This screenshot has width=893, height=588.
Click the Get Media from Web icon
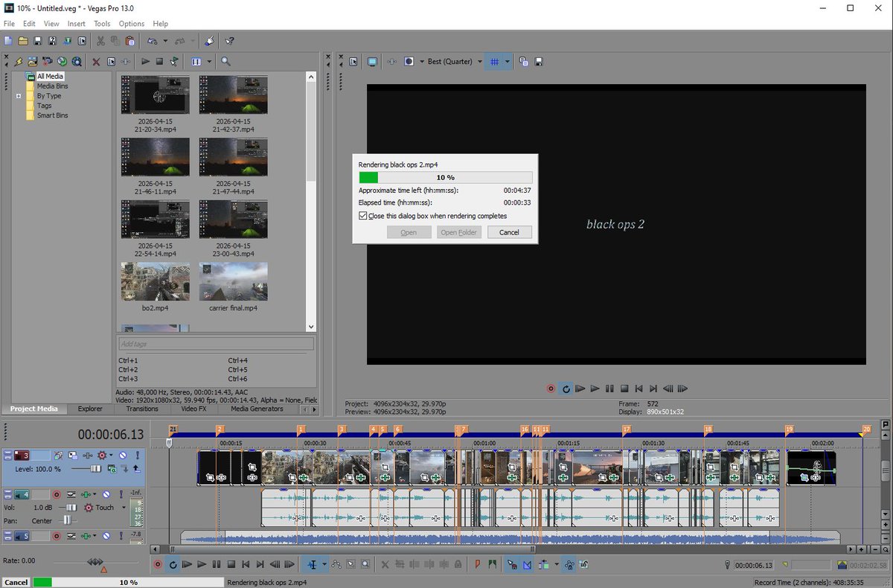tap(77, 61)
